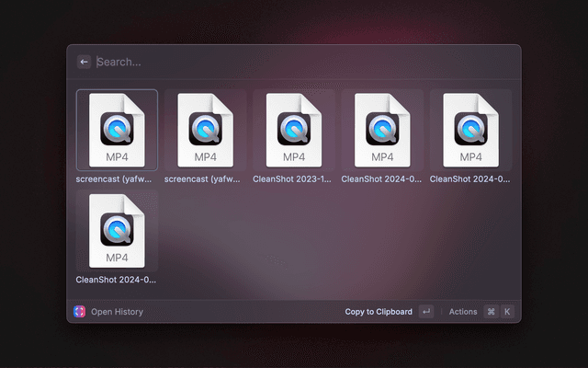Click the Open History label
The width and height of the screenshot is (588, 368).
pos(117,312)
